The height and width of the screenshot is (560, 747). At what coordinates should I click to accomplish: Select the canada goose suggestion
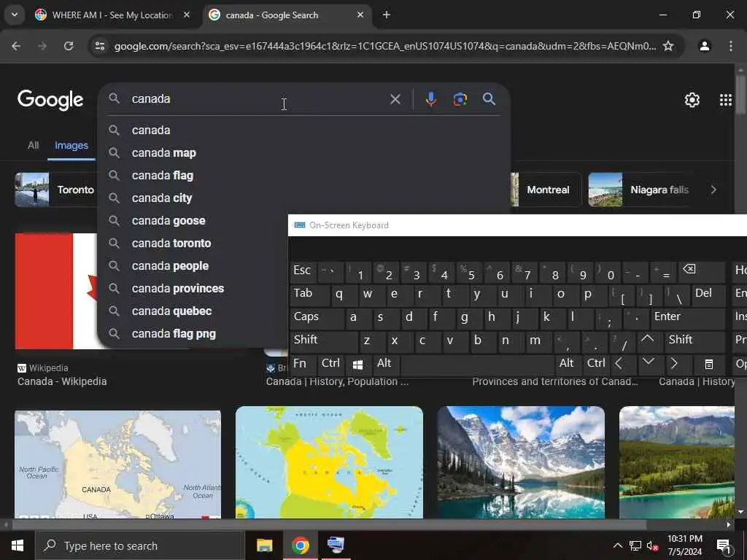coord(194,221)
